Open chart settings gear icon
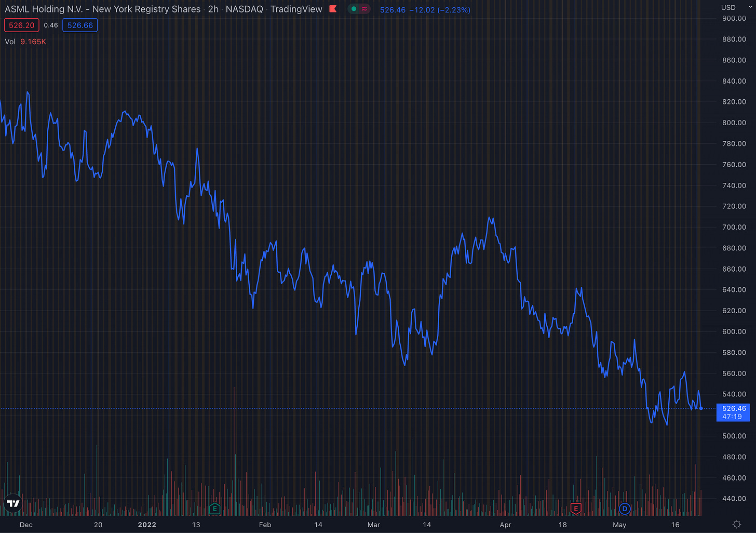Screen dimensions: 756x533 point(736,524)
